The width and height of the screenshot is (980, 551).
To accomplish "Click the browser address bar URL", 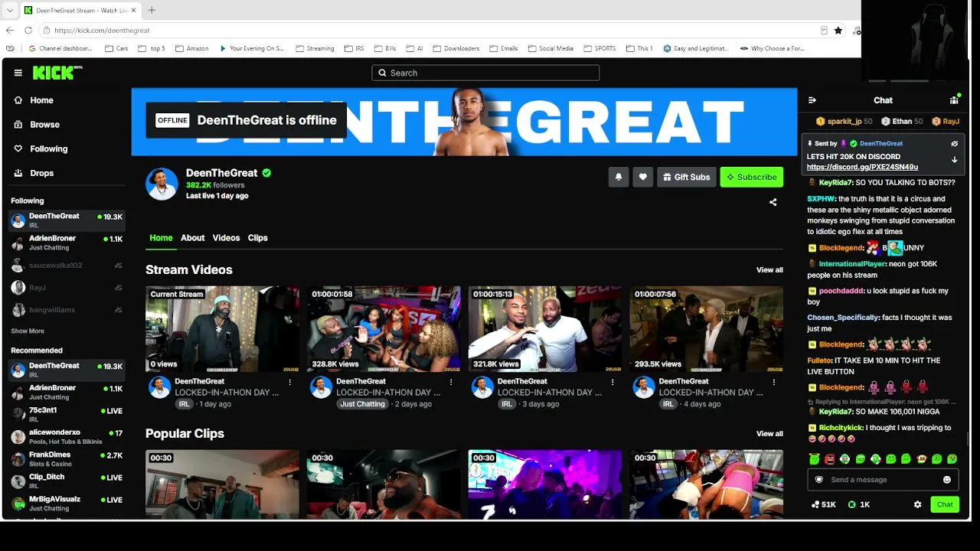I will (x=102, y=31).
